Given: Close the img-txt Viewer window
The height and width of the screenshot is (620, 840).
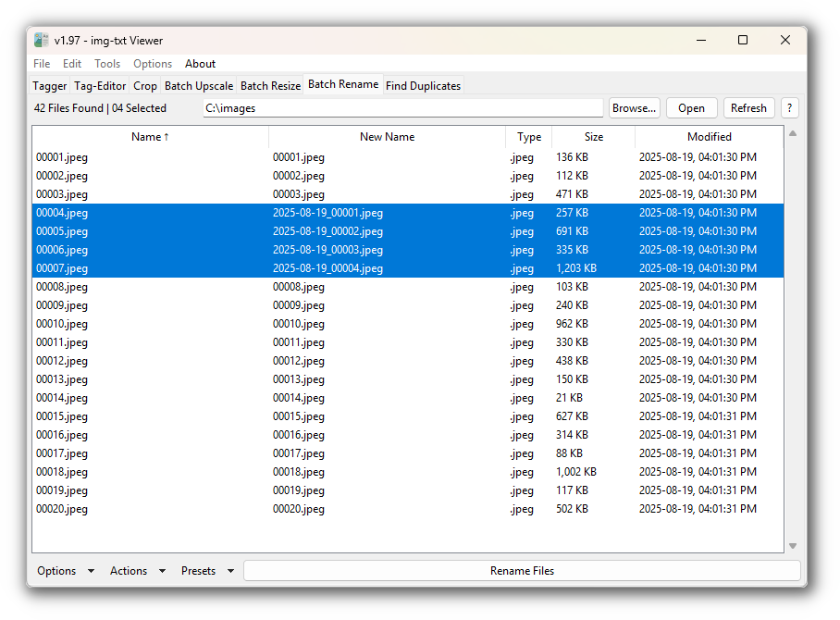Looking at the screenshot, I should (x=785, y=40).
